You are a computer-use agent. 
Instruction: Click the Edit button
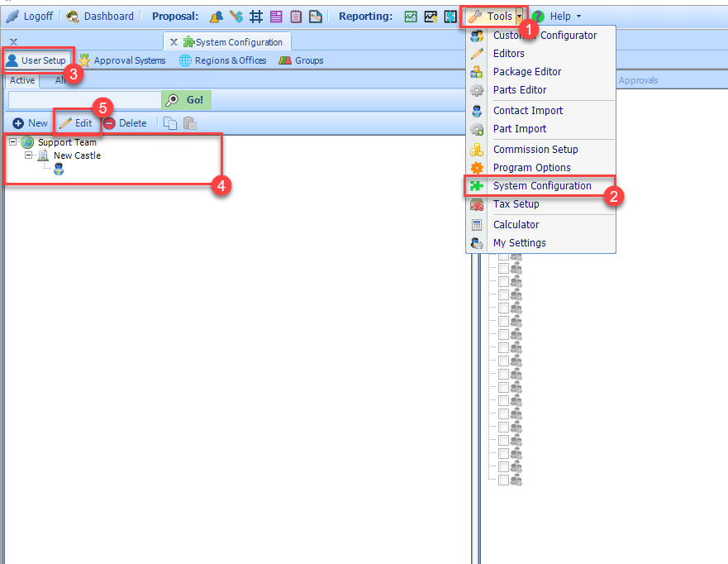click(76, 123)
